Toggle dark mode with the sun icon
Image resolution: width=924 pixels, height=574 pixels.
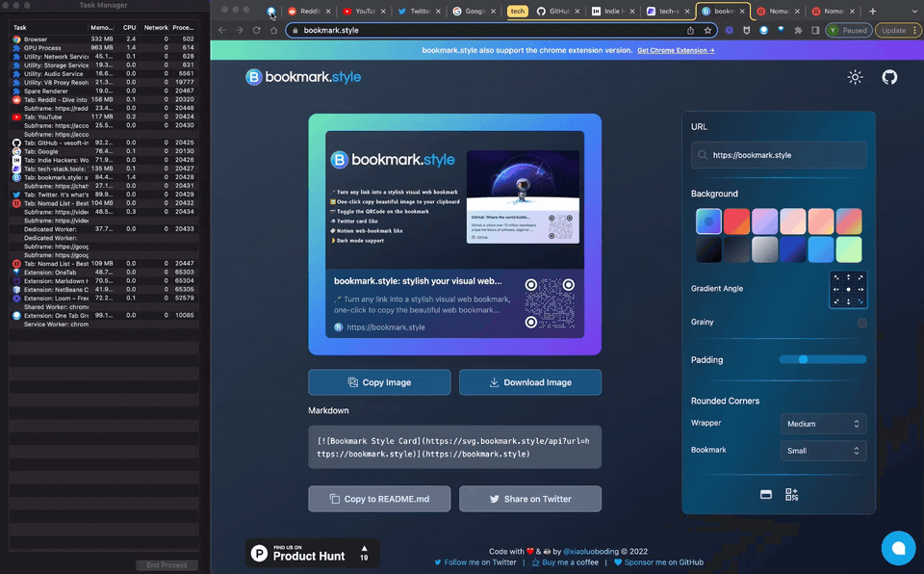coord(855,77)
